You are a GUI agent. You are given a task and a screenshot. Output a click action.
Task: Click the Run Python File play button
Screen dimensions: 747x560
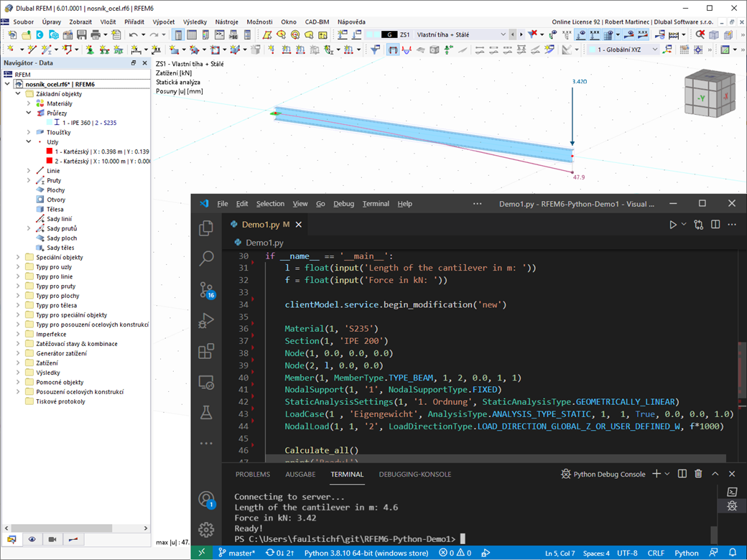(674, 224)
